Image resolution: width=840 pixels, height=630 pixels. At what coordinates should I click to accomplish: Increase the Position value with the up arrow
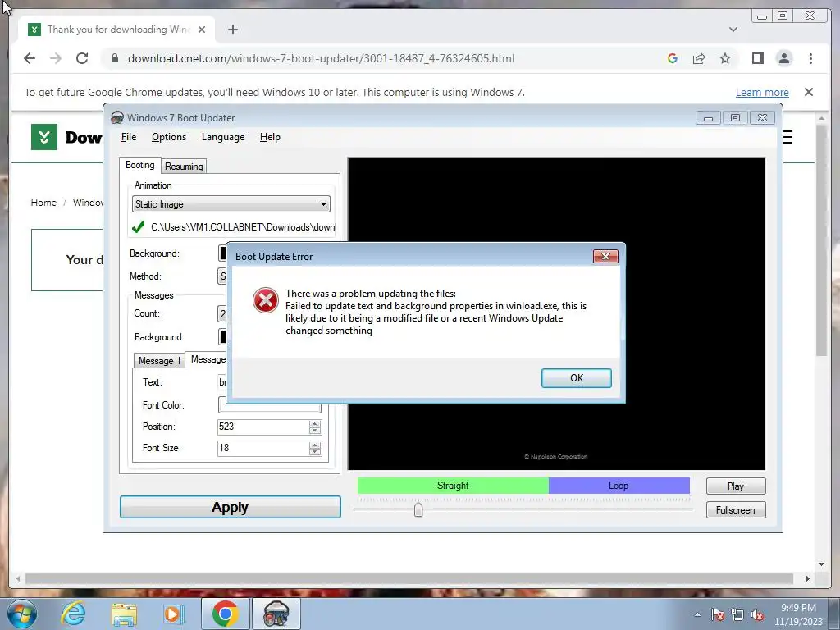315,424
